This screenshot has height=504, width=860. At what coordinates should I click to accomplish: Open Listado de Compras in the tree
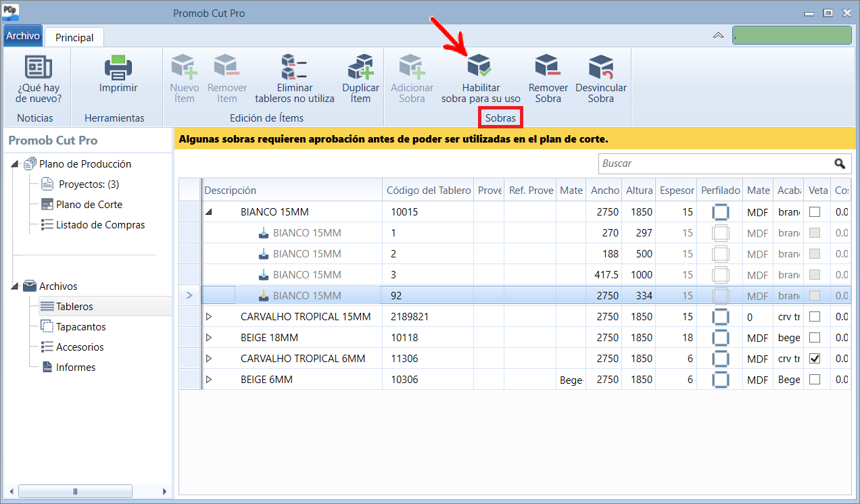tap(100, 224)
